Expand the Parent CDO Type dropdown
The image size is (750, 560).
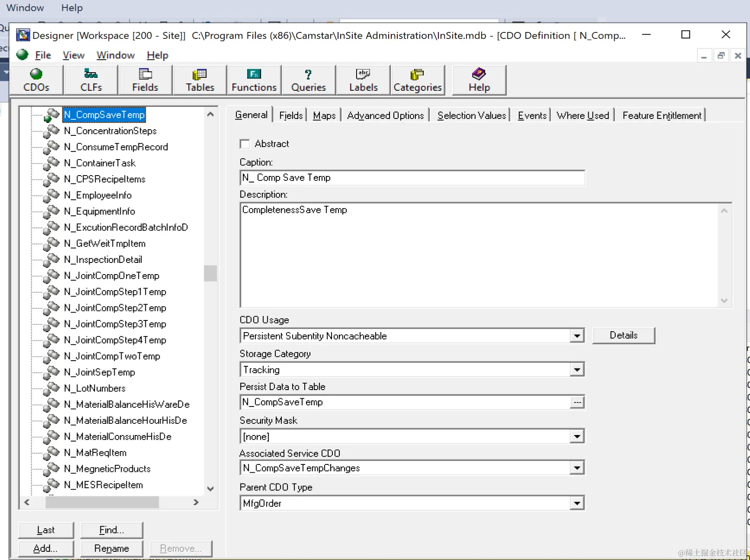(x=576, y=503)
